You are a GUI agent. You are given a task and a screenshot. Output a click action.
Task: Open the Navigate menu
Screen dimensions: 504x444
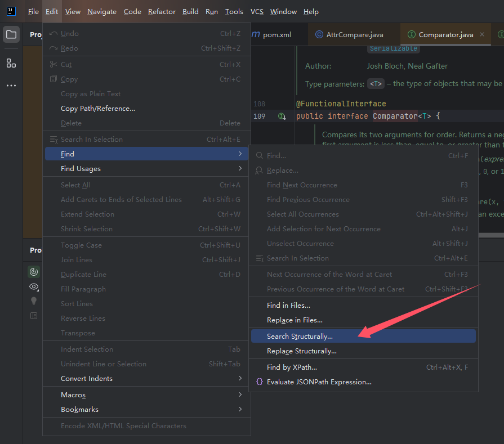click(x=102, y=12)
